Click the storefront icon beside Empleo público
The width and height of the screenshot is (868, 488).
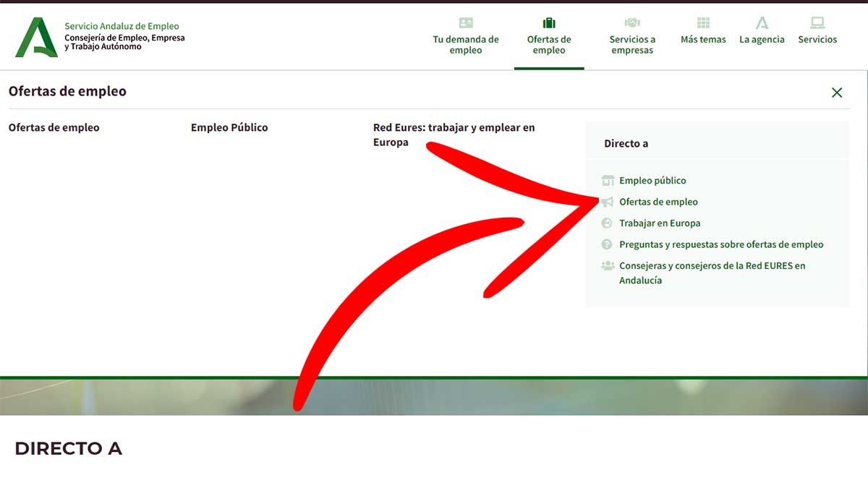tap(608, 181)
